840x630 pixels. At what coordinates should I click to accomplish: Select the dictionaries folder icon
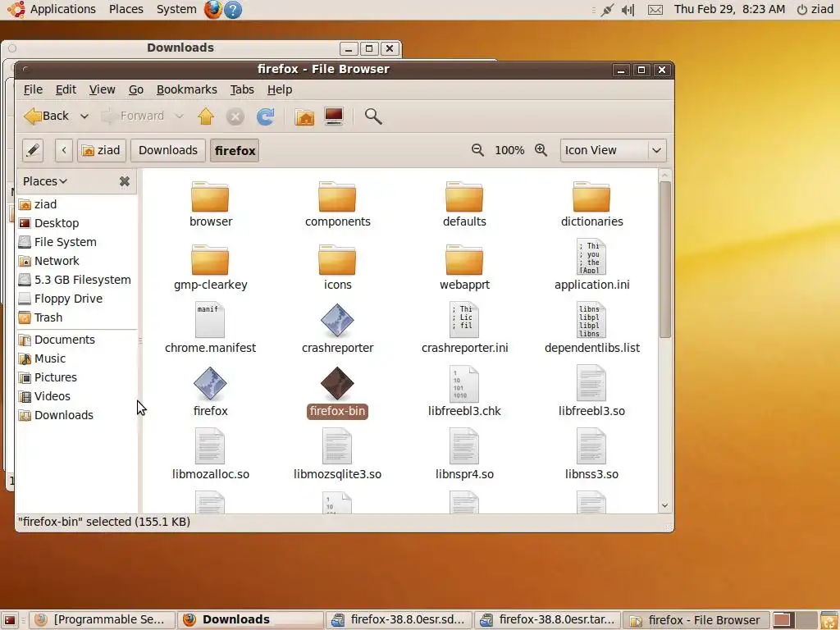[591, 197]
